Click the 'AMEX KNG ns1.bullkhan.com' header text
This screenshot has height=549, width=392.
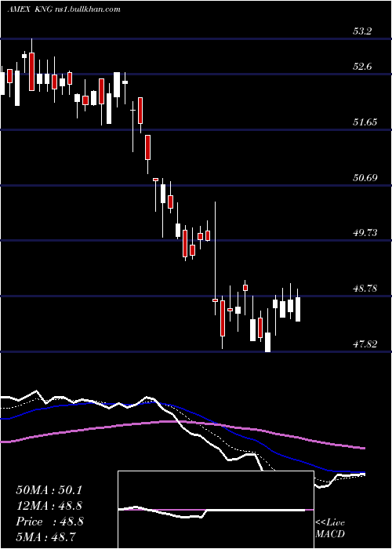point(64,9)
